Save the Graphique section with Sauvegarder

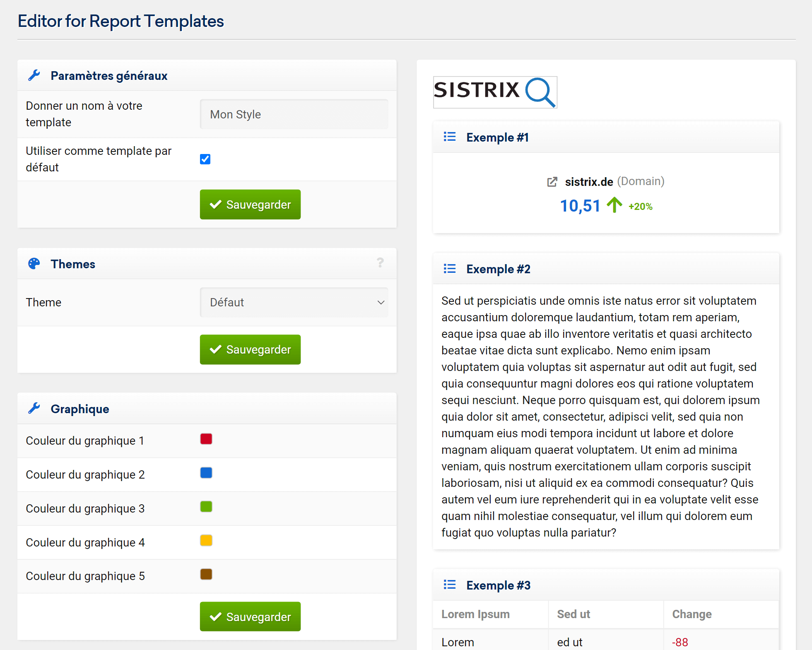pyautogui.click(x=250, y=616)
